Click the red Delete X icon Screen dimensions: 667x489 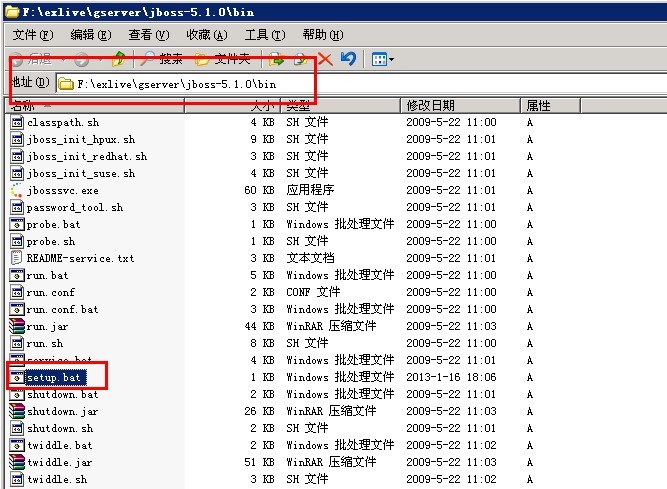(325, 59)
